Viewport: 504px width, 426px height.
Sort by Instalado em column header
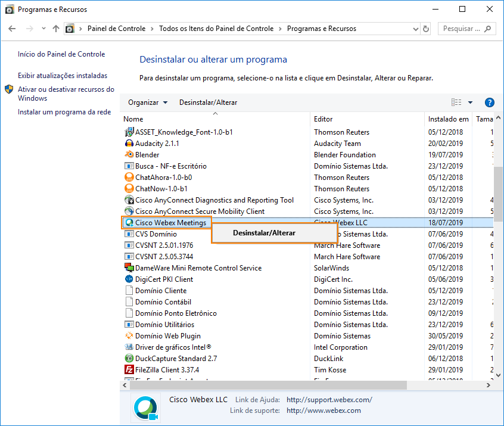pos(448,119)
